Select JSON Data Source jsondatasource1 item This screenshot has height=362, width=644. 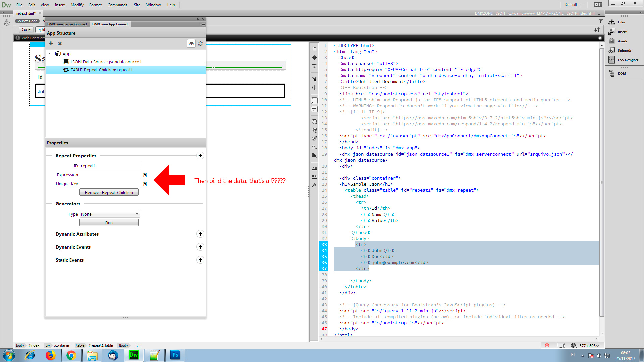[x=106, y=62]
